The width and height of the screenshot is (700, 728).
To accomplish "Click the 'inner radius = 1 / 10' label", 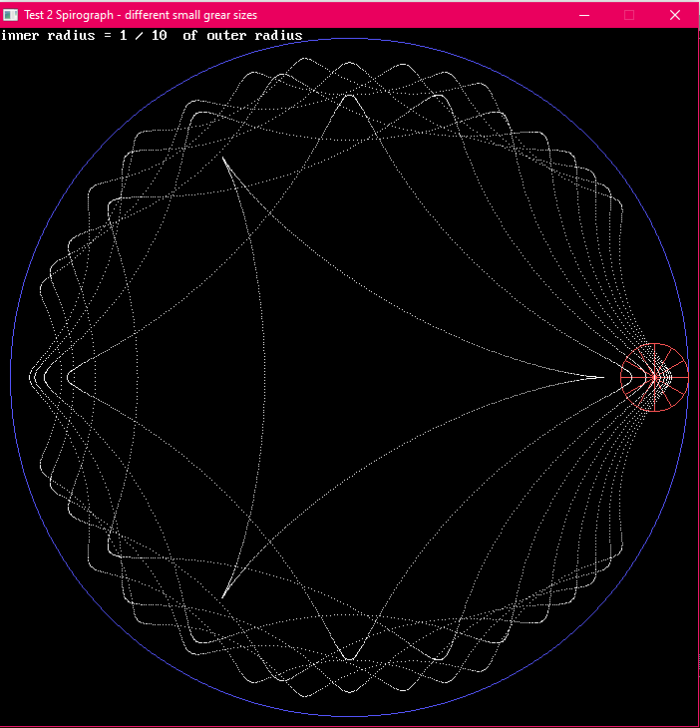I will 84,35.
